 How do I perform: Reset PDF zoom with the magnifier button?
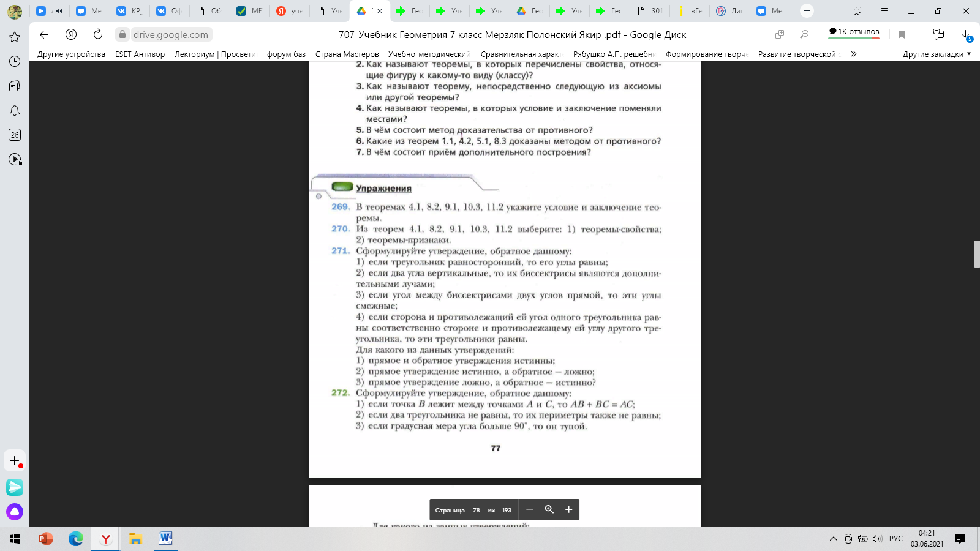tap(549, 509)
